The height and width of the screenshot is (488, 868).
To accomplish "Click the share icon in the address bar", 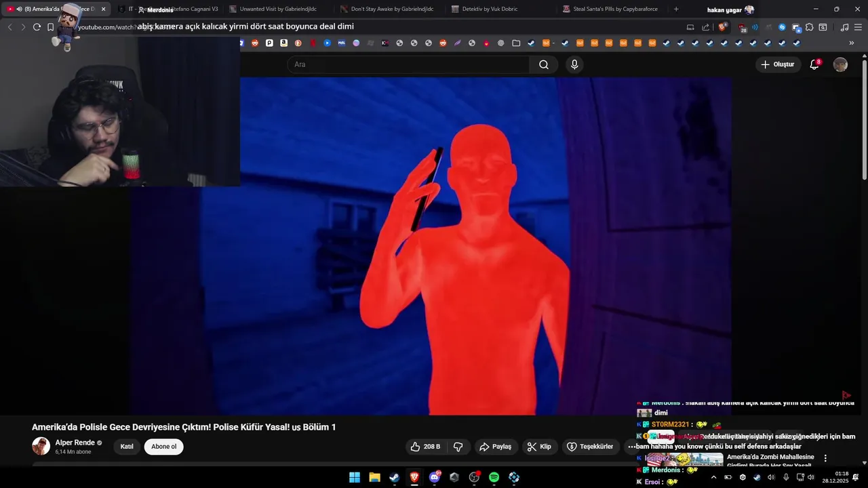I will pyautogui.click(x=705, y=27).
